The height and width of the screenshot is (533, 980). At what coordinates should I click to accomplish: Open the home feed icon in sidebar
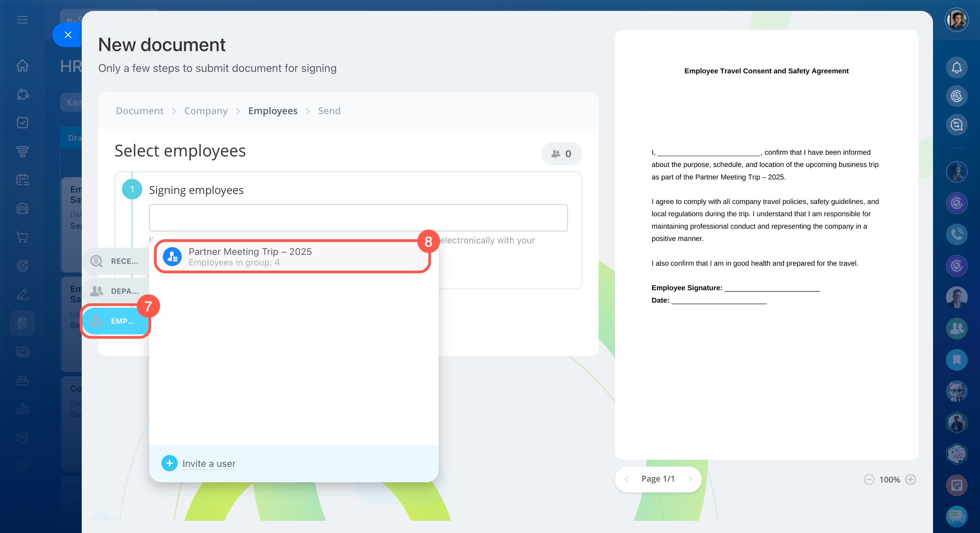(22, 65)
